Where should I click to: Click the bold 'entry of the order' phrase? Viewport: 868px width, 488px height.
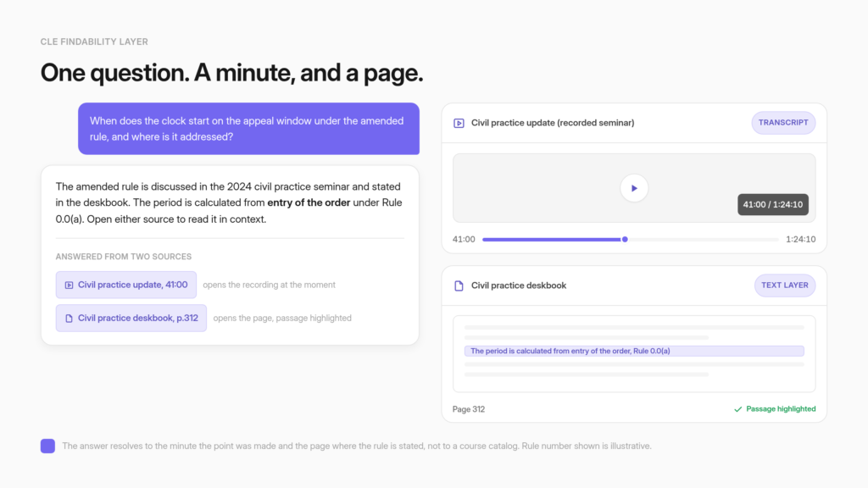[x=309, y=202]
